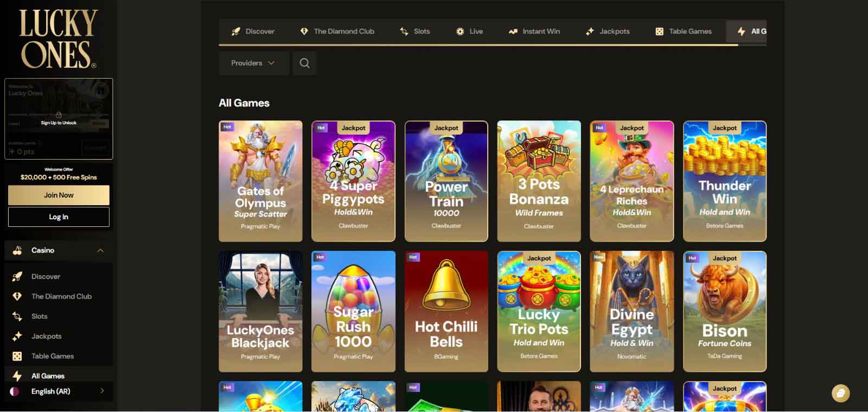Click the Log In button
The width and height of the screenshot is (868, 412).
(59, 217)
